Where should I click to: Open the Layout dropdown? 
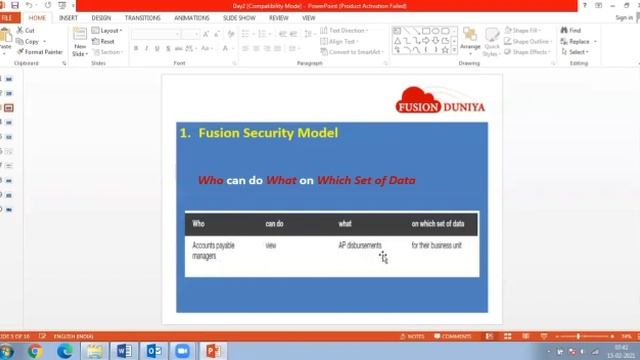click(107, 31)
